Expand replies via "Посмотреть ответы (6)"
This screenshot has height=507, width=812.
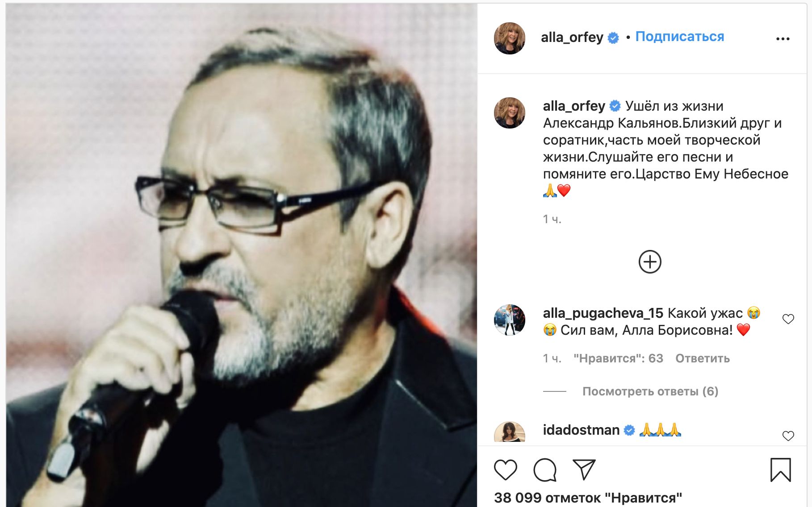pyautogui.click(x=650, y=391)
